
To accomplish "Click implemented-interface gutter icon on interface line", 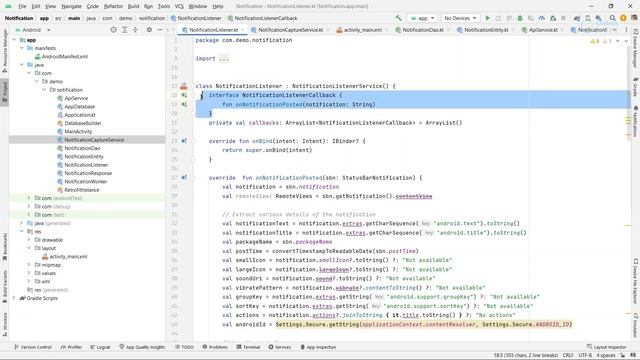I will coord(184,95).
